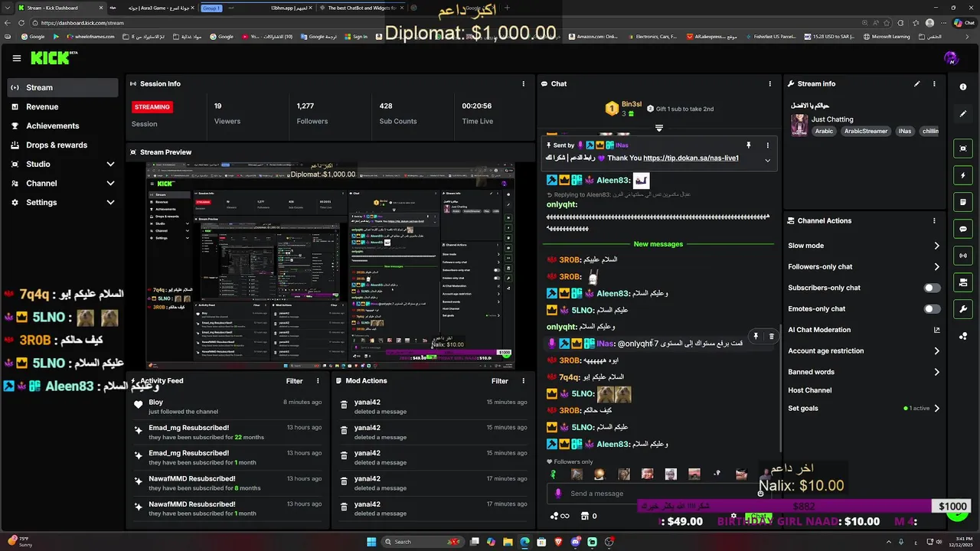Open the Stream info panel options menu

coord(934,83)
